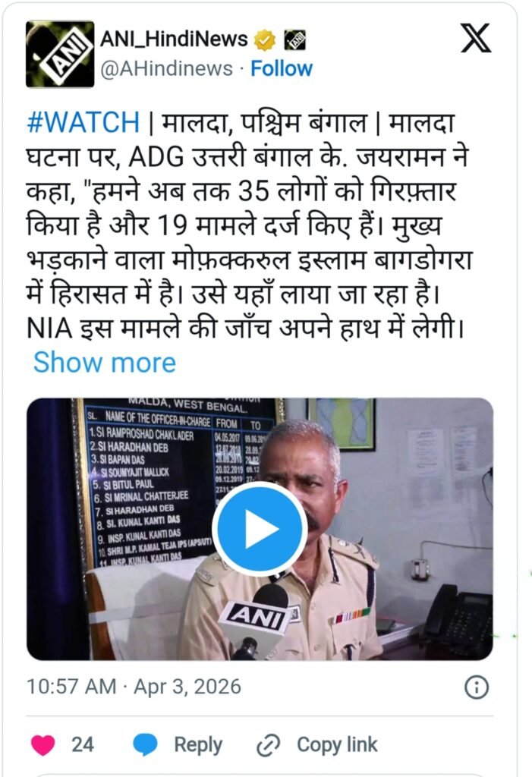
Task: Click the 24 likes count
Action: point(82,745)
